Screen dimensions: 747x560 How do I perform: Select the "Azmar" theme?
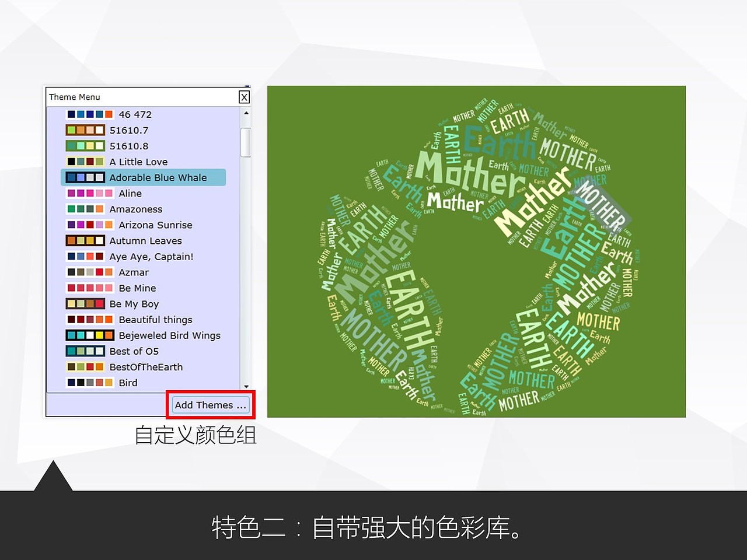[134, 272]
